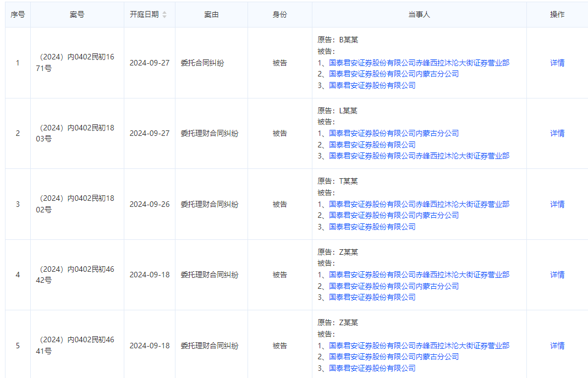Screen dimensions: 588x378
Task: Open 内蒙古分公司 link in row 5
Action: click(394, 357)
